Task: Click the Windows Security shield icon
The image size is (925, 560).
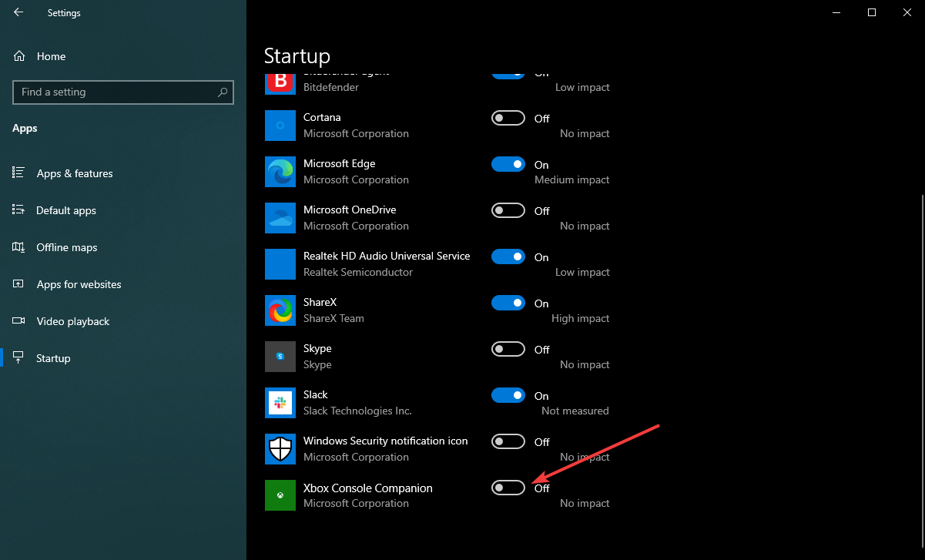Action: point(280,449)
